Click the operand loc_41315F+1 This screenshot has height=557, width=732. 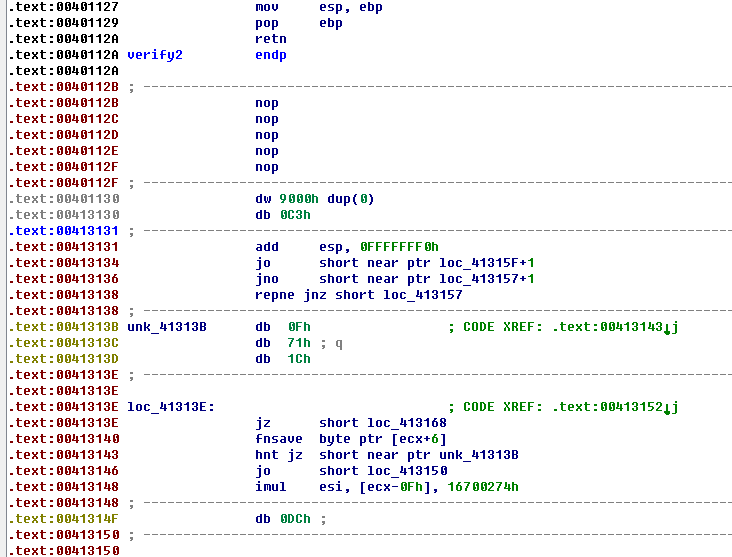tap(486, 263)
